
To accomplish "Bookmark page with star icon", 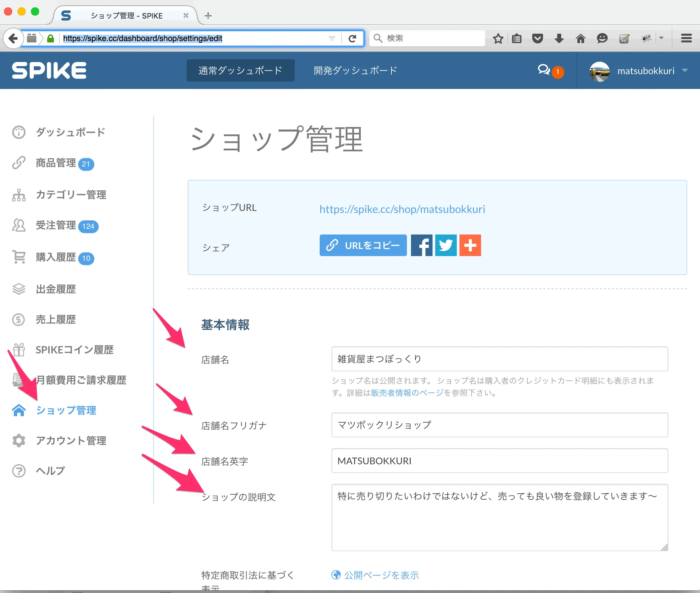I will pos(498,38).
